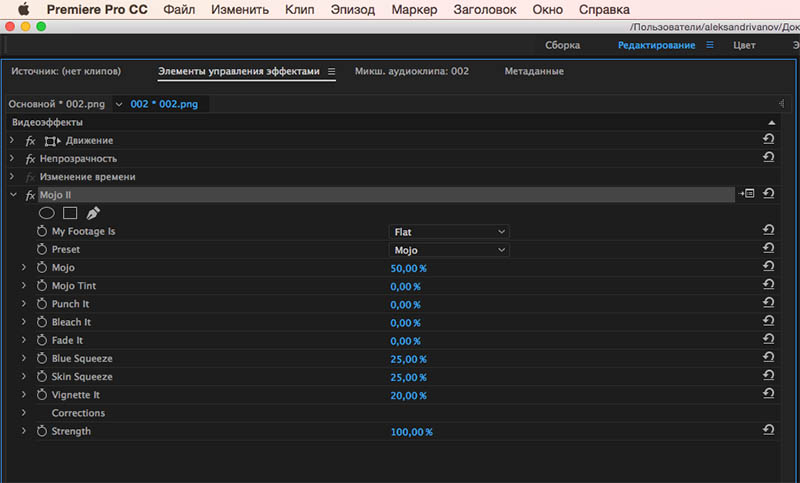Screen dimensions: 800x483
Task: Select the 002 * 002.png clip link
Action: (x=164, y=104)
